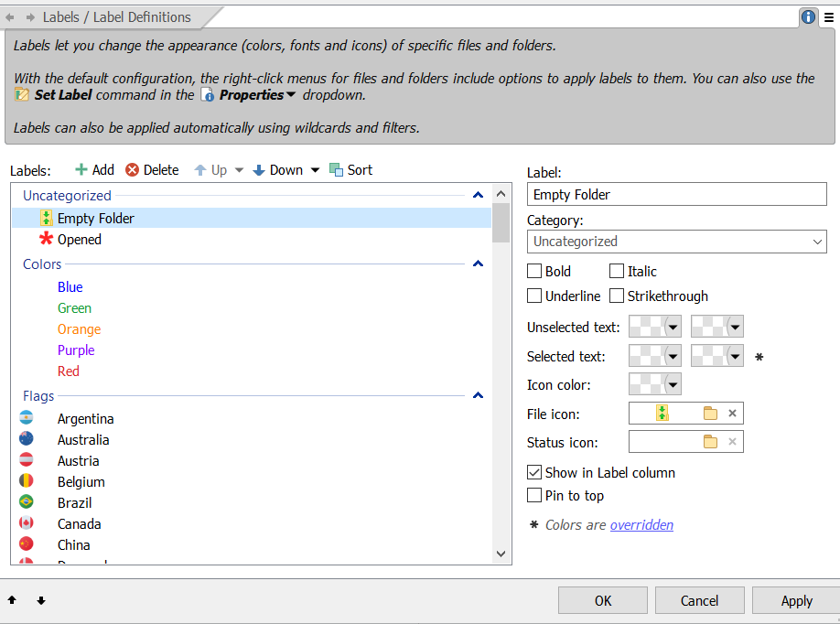This screenshot has height=624, width=840.
Task: Select the Orange color label
Action: click(x=80, y=329)
